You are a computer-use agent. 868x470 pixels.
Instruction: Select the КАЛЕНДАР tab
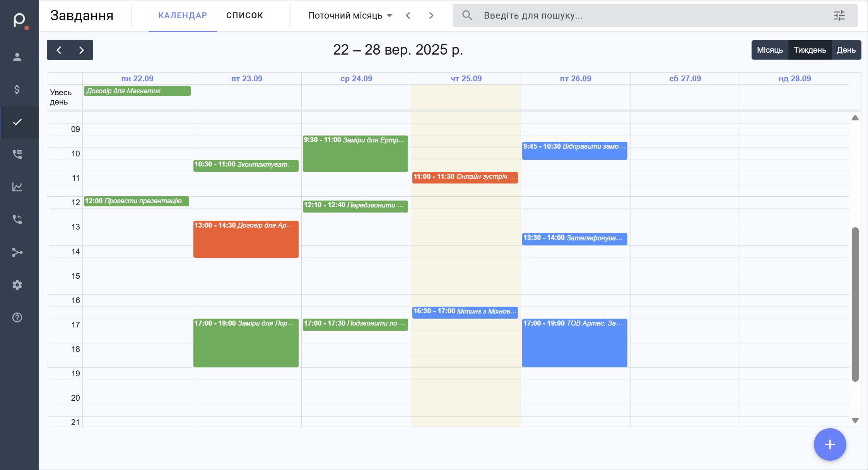183,15
